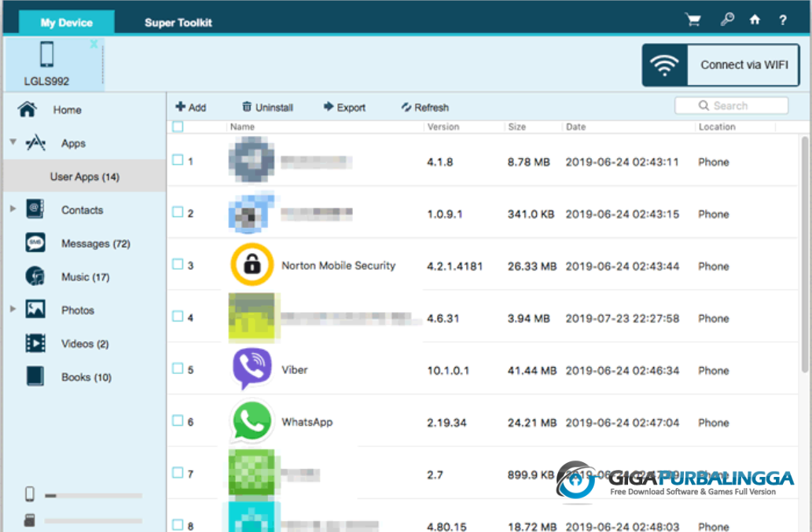Click the Viber app icon

pyautogui.click(x=252, y=369)
